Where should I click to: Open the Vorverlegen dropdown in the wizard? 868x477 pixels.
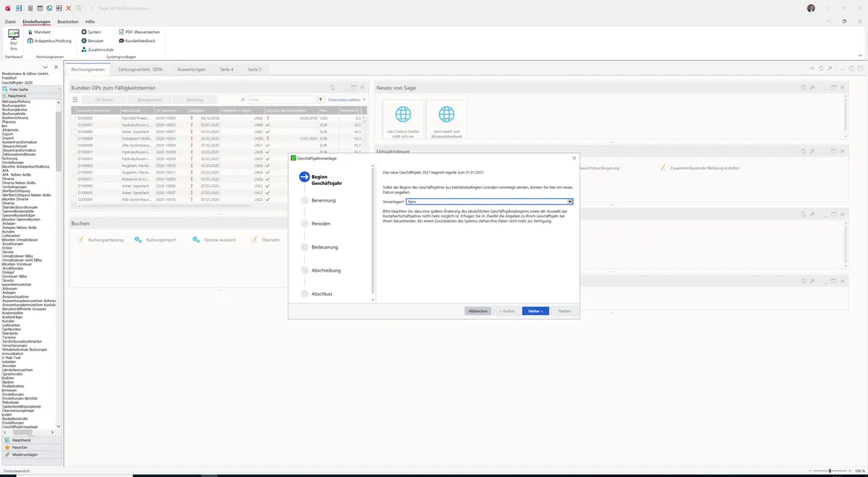click(x=570, y=202)
